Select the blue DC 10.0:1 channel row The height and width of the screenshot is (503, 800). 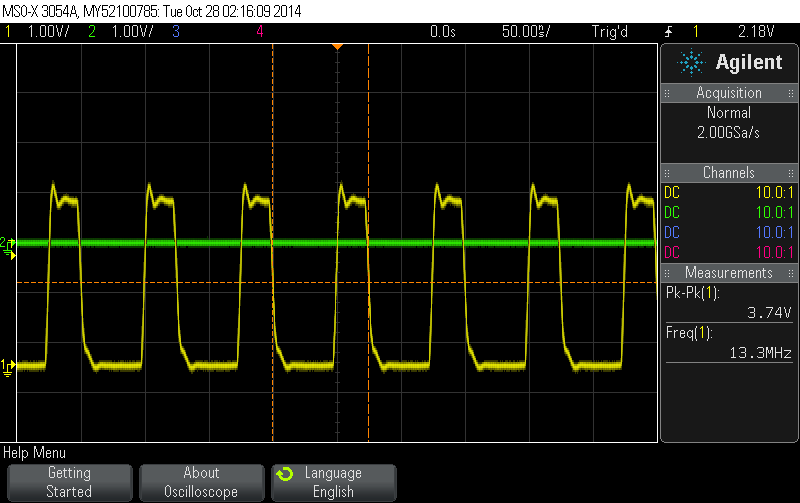coord(729,232)
